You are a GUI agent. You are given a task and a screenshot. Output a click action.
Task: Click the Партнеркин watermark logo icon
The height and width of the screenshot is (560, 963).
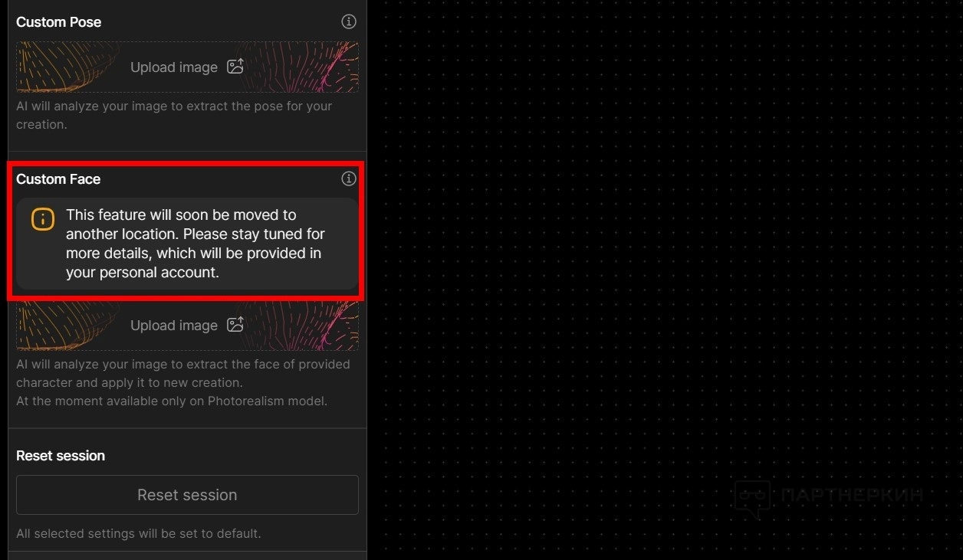(752, 499)
